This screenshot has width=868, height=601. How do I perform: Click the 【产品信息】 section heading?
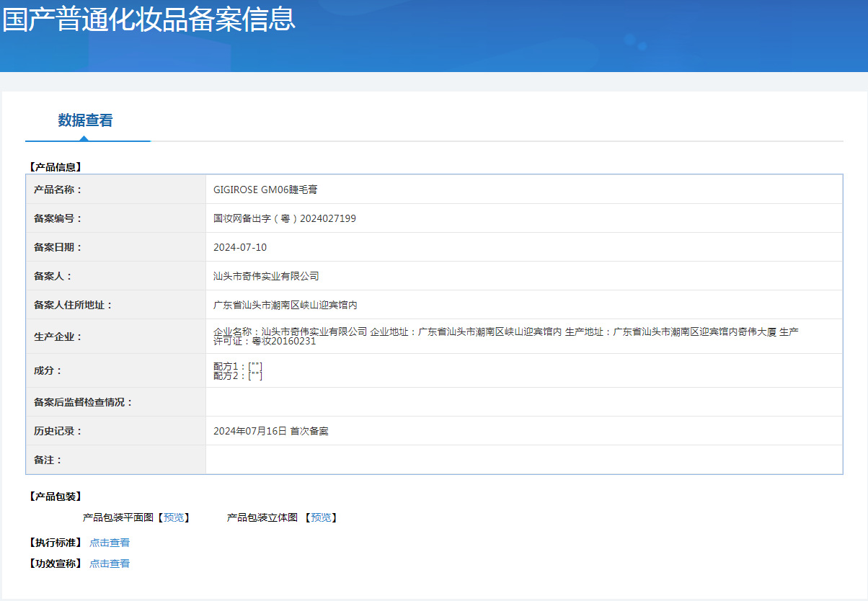click(55, 167)
